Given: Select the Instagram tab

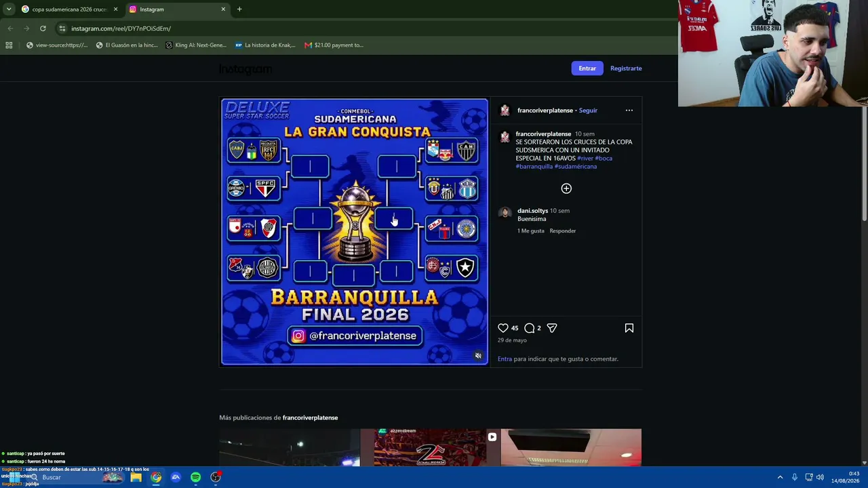Looking at the screenshot, I should (178, 9).
